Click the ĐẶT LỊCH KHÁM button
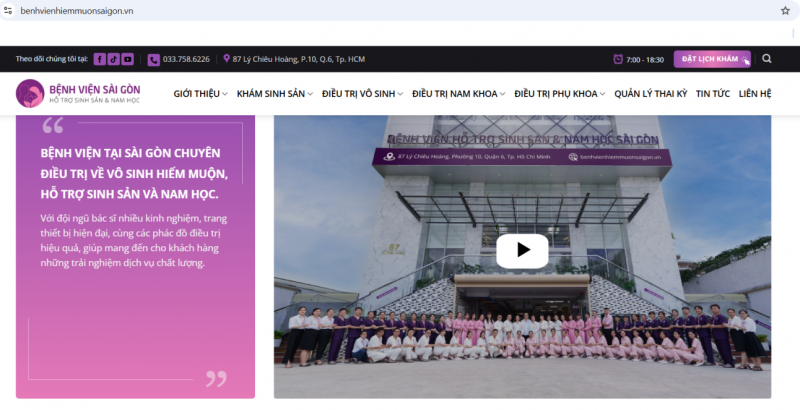This screenshot has height=410, width=800. (x=712, y=59)
